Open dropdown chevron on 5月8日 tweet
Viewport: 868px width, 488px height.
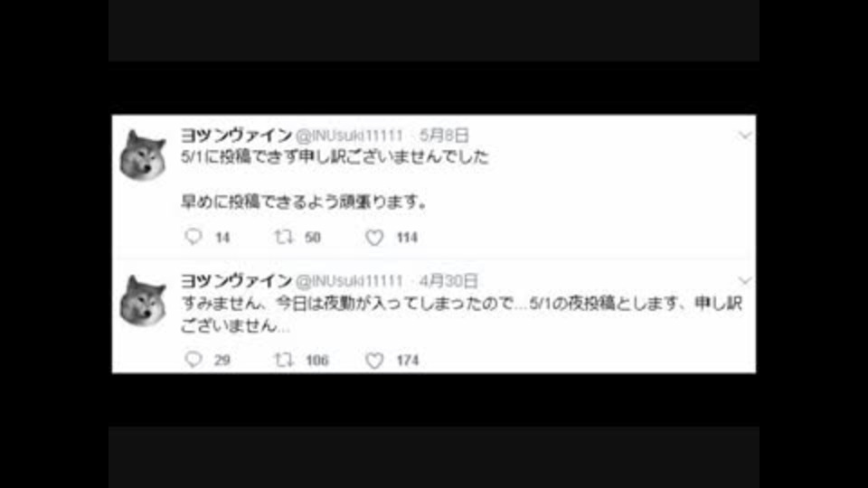pyautogui.click(x=744, y=136)
